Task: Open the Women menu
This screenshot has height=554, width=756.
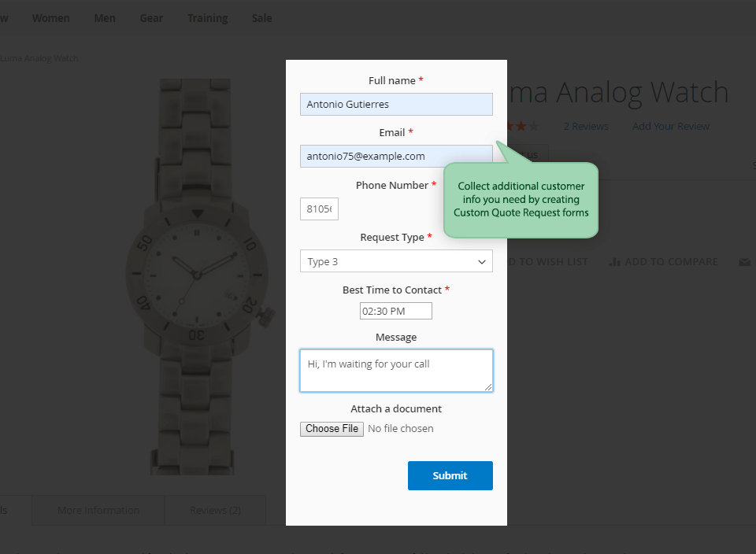Action: [x=50, y=18]
